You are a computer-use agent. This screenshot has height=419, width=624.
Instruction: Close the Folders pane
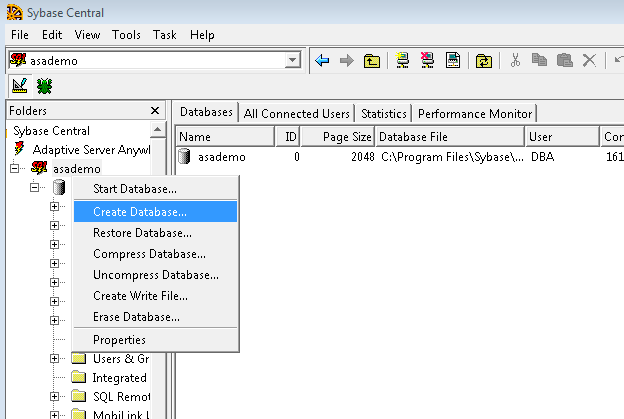[155, 111]
